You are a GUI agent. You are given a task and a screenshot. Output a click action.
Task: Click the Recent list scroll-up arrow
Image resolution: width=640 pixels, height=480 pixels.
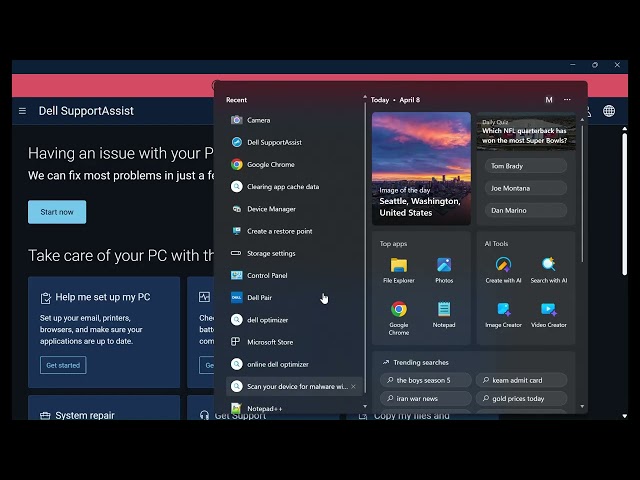pyautogui.click(x=365, y=97)
